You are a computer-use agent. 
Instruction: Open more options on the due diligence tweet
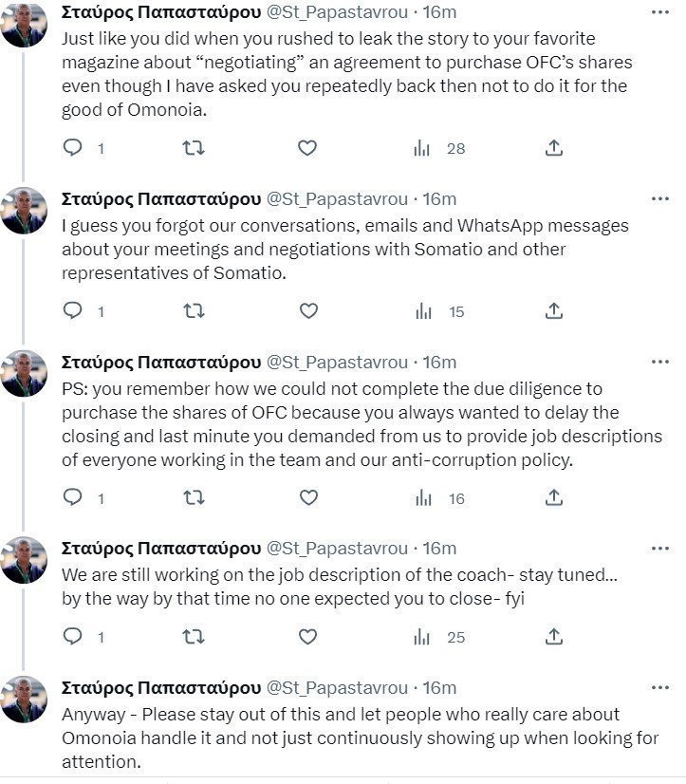point(660,362)
